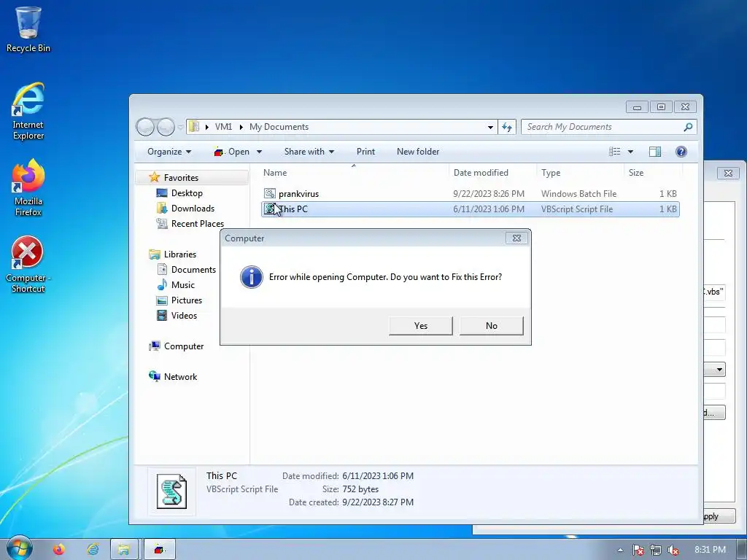Viewport: 747px width, 560px height.
Task: Click the Explorer Back navigation button
Action: pos(145,127)
